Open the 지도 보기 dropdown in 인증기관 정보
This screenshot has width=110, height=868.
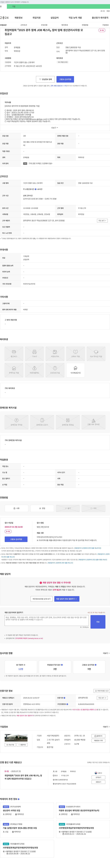tap(102, 698)
